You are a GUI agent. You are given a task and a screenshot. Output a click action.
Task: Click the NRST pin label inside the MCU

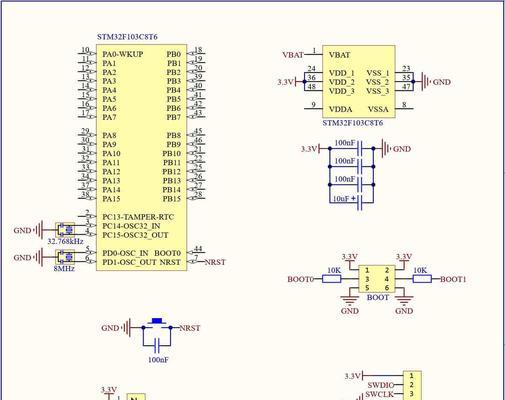point(170,262)
